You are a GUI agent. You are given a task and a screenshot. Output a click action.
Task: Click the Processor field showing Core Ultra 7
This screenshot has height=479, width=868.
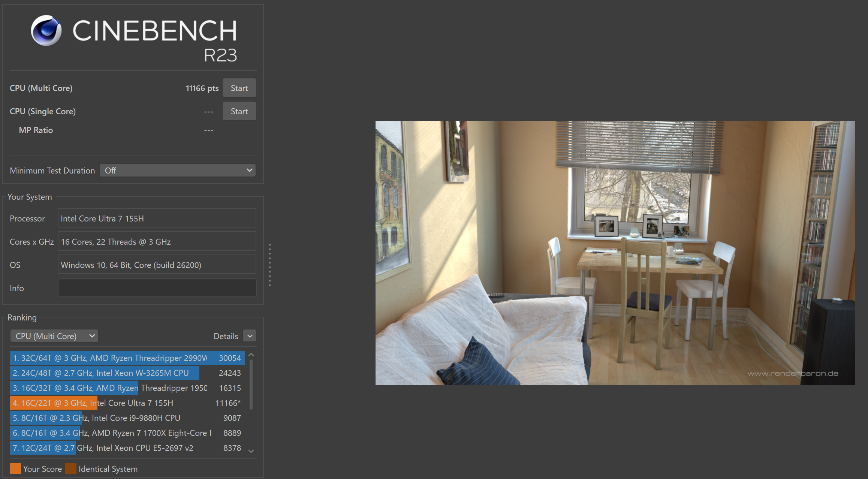point(157,219)
